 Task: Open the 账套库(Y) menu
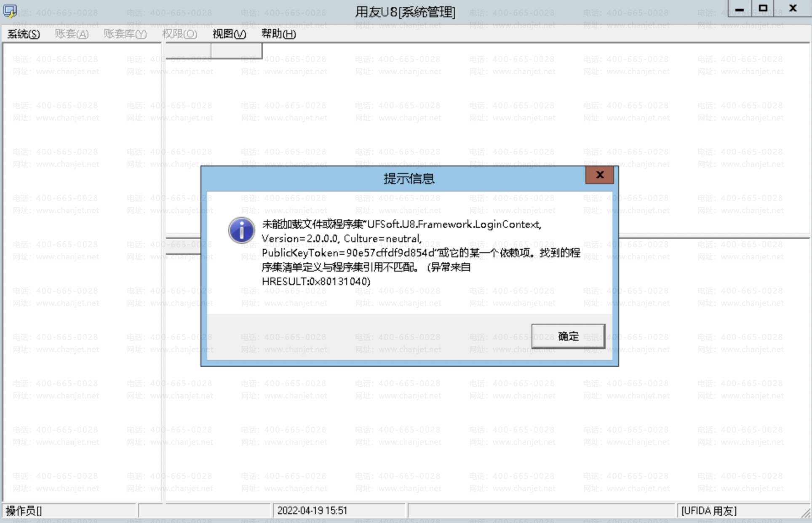pos(125,34)
